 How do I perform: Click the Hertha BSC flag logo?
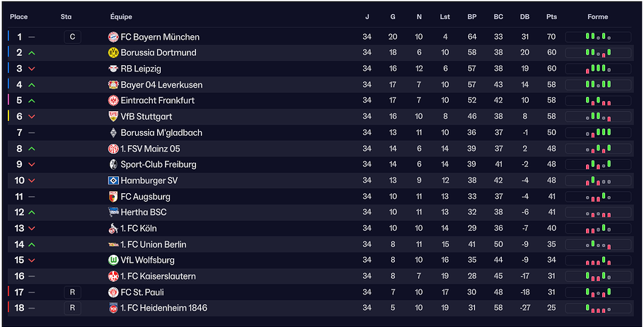point(113,212)
